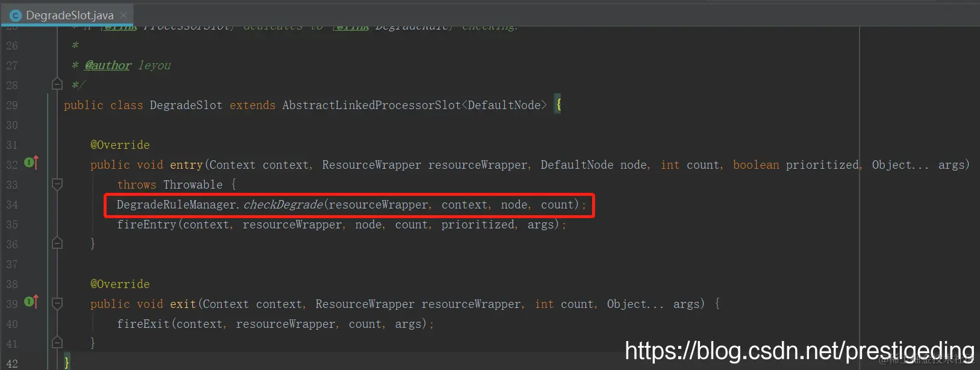This screenshot has width=980, height=370.
Task: Click the checkDegrade method call
Action: [283, 204]
